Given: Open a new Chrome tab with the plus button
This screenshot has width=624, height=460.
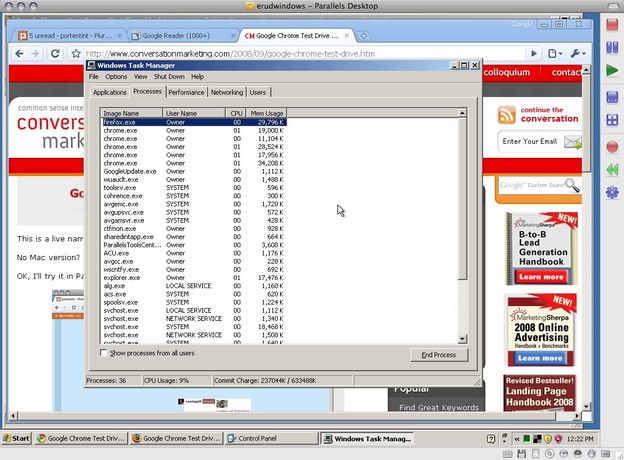Looking at the screenshot, I should (x=363, y=36).
